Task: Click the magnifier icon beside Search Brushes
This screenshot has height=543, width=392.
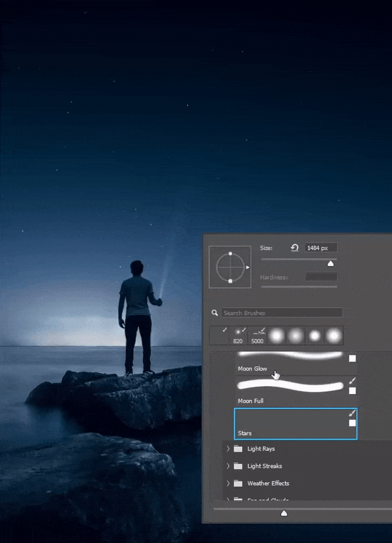Action: (x=214, y=313)
